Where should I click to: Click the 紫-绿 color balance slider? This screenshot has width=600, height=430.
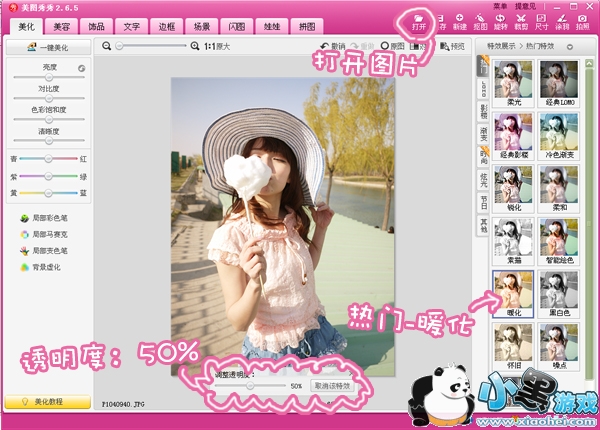point(48,176)
